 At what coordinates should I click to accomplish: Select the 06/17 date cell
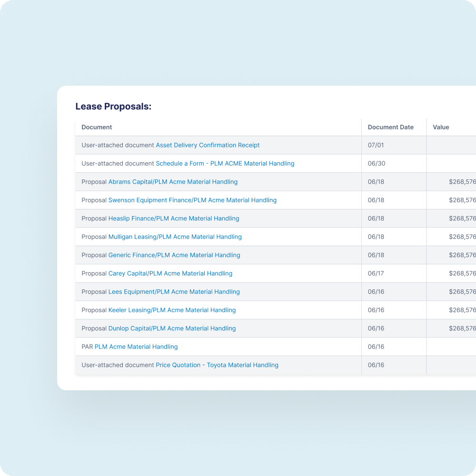point(376,273)
